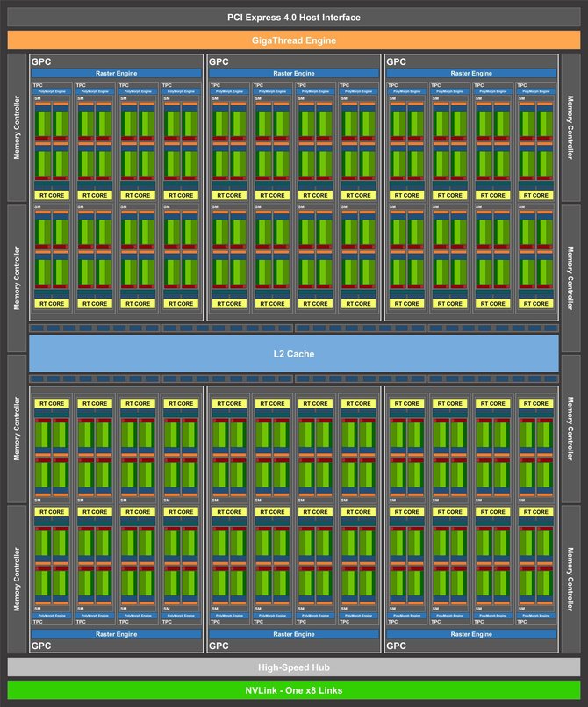The height and width of the screenshot is (707, 588).
Task: Click the leftmost TPC label in bottom-left GPC
Action: click(38, 622)
